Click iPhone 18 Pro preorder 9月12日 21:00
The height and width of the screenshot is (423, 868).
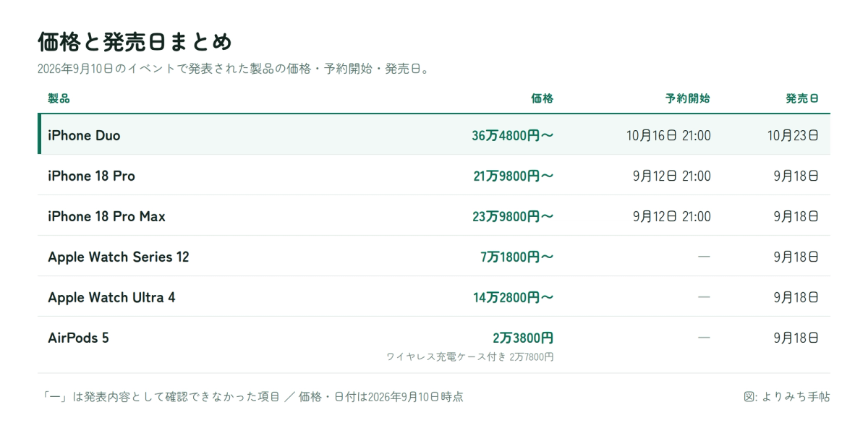coord(671,176)
